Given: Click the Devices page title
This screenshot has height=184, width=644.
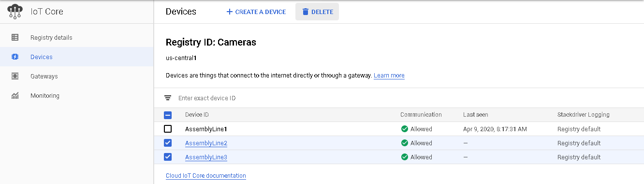Looking at the screenshot, I should click(181, 12).
